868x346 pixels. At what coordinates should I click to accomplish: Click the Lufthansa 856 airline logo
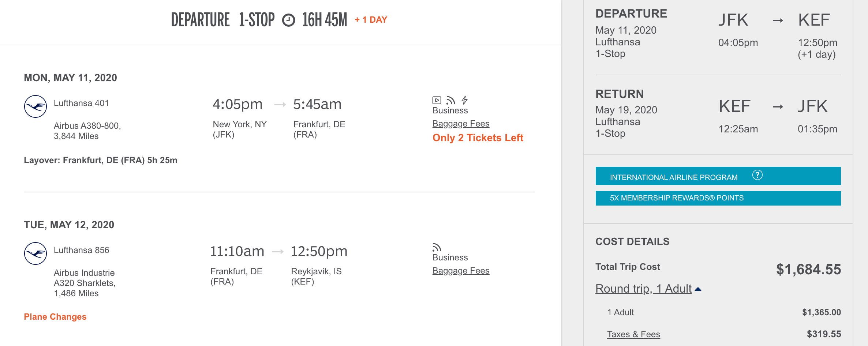tap(35, 253)
